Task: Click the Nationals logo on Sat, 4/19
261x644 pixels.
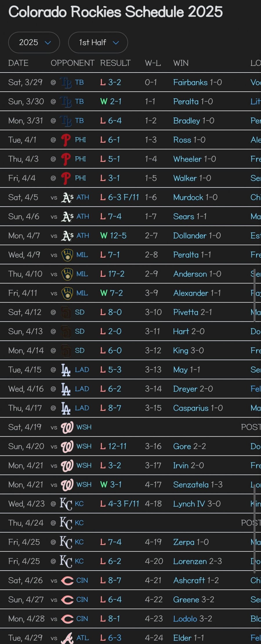Action: 67,427
